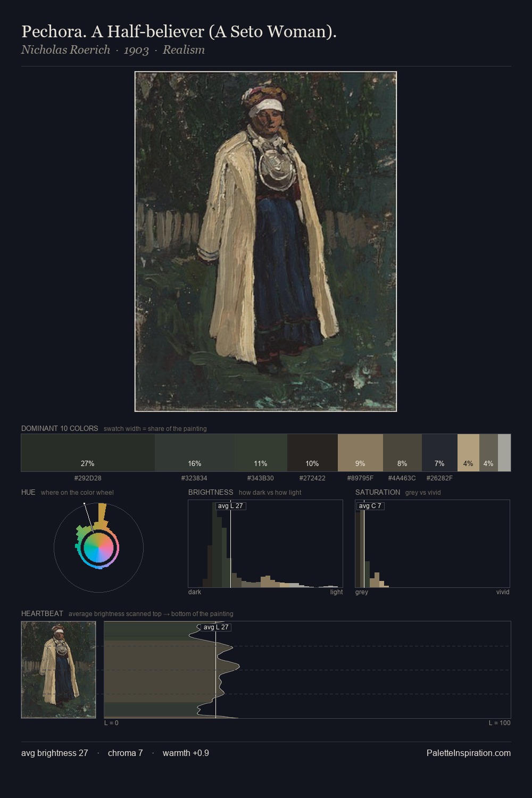
Task: Click artist name 'Nicholas Roerich'
Action: point(65,50)
